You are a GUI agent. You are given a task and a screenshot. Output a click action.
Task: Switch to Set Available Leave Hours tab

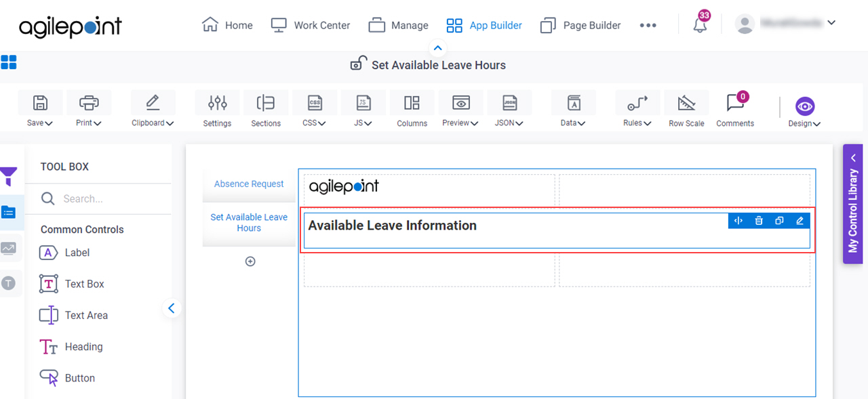pos(249,223)
